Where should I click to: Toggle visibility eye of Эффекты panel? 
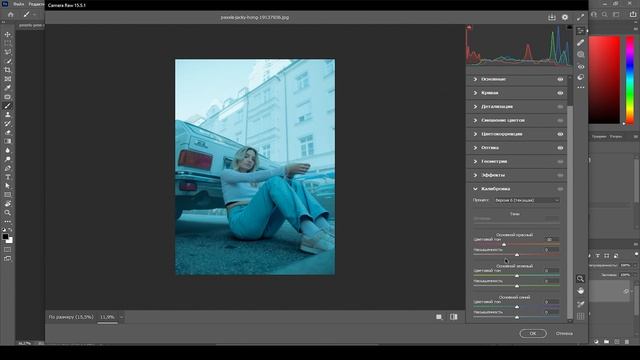(x=560, y=175)
